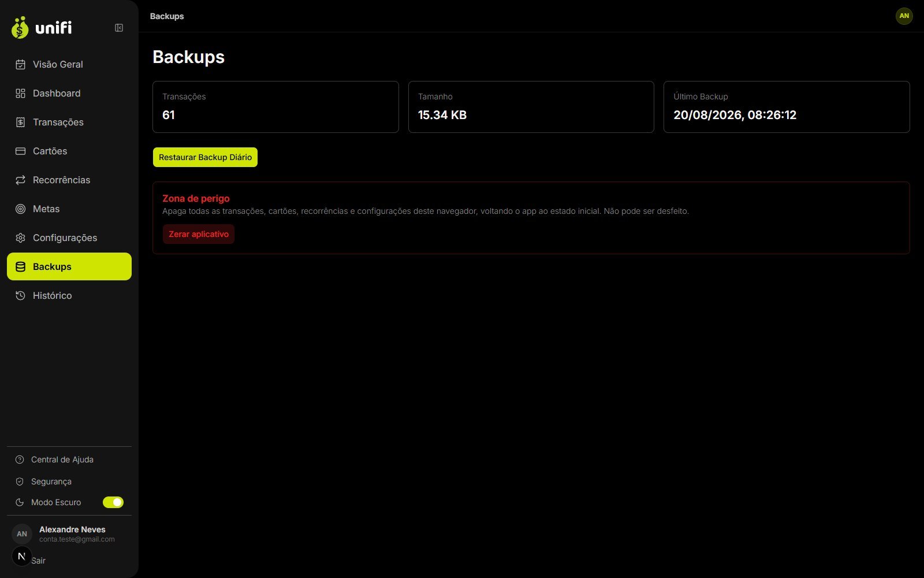The height and width of the screenshot is (578, 924).
Task: Navigate to Transações
Action: [x=69, y=122]
